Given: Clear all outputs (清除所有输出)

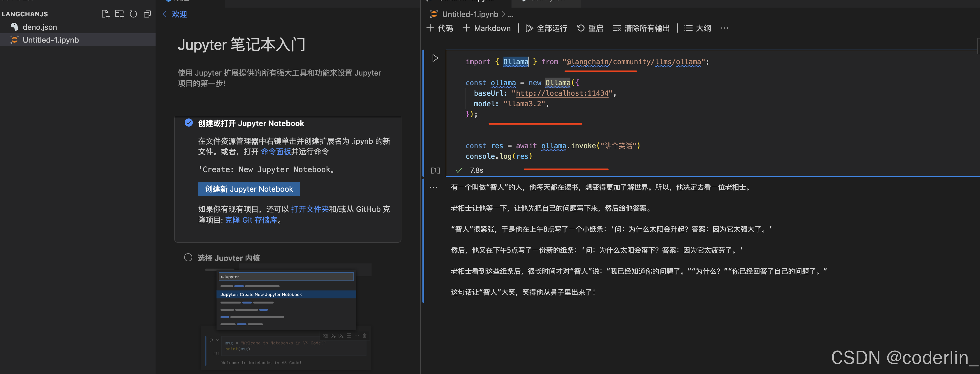Looking at the screenshot, I should (x=641, y=28).
